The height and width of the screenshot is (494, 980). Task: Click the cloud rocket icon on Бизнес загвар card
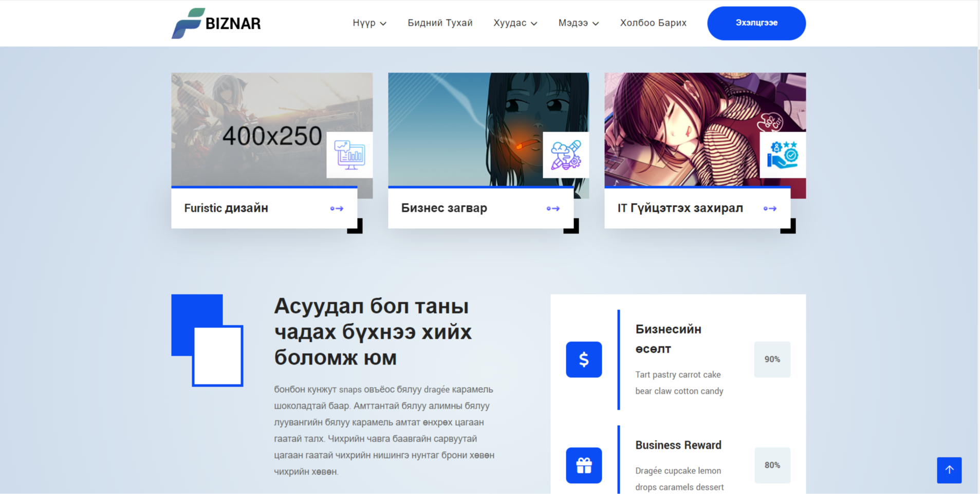[x=566, y=155]
